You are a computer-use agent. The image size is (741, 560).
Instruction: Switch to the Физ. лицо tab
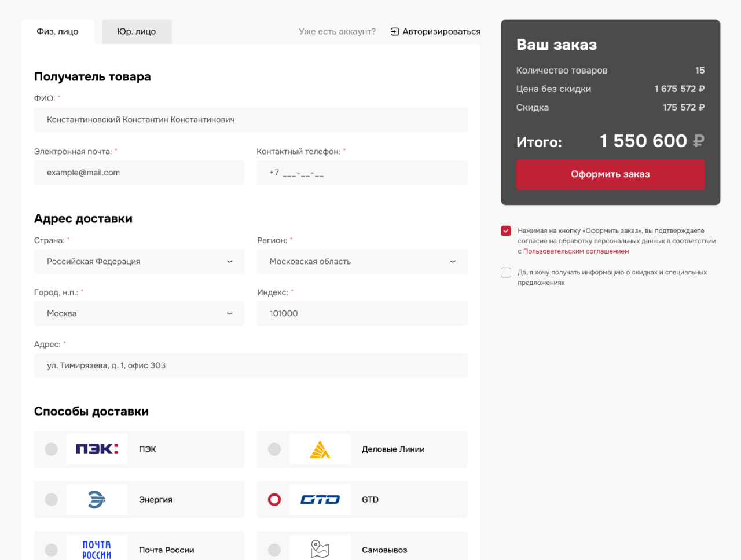point(57,32)
